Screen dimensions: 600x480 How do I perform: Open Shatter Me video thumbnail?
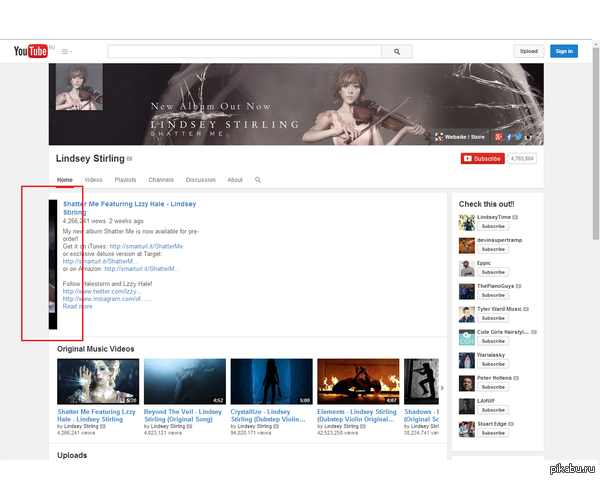pos(98,381)
